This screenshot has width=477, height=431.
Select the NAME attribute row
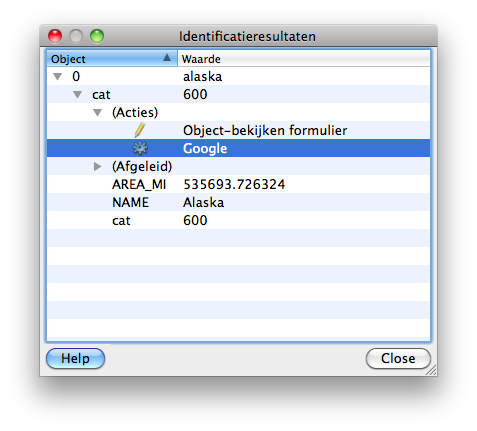point(238,202)
